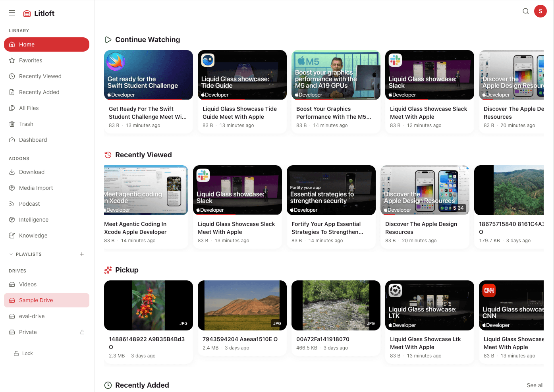Open the Media Import addon
This screenshot has height=392, width=554.
coord(46,188)
